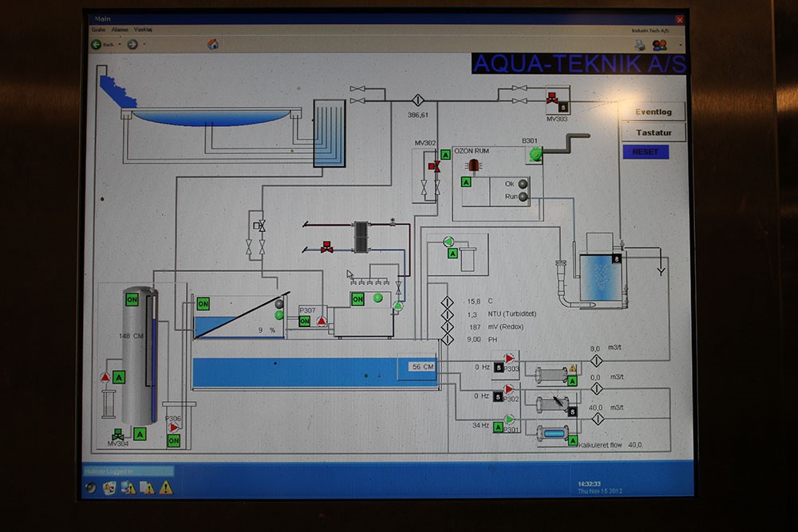Click the ozone generator symbol in OZON RUM
Viewport: 798px width, 532px height.
(474, 166)
